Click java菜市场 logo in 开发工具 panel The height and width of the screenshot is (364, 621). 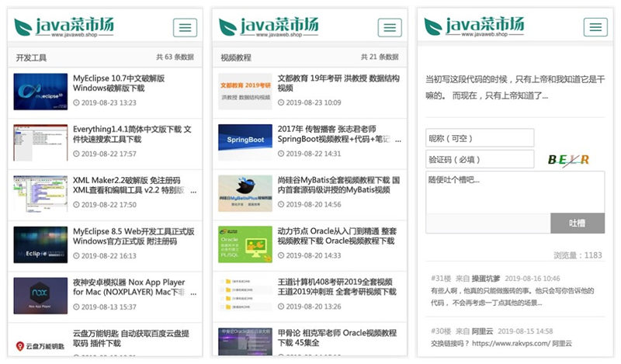[64, 26]
